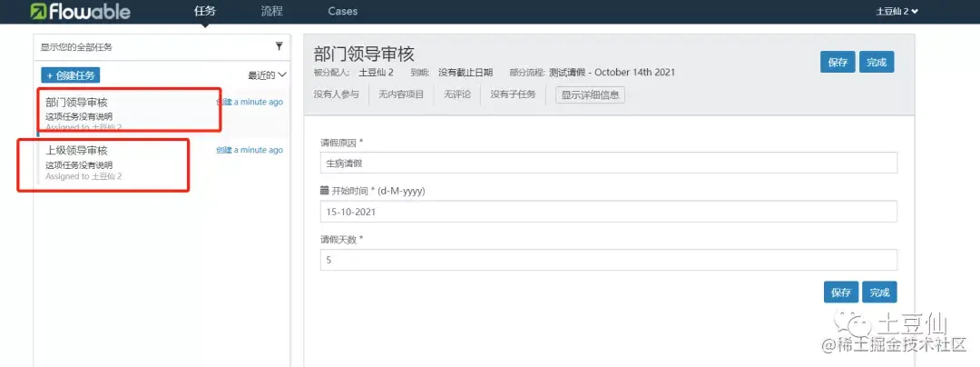Click the 完成 button below the form
Image resolution: width=980 pixels, height=367 pixels.
click(x=879, y=292)
